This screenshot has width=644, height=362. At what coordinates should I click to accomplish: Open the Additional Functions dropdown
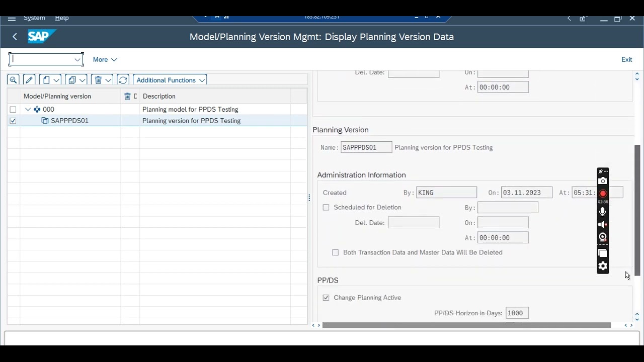(170, 80)
